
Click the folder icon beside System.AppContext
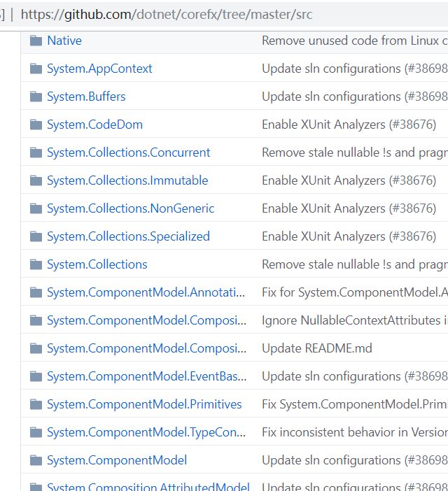point(36,69)
